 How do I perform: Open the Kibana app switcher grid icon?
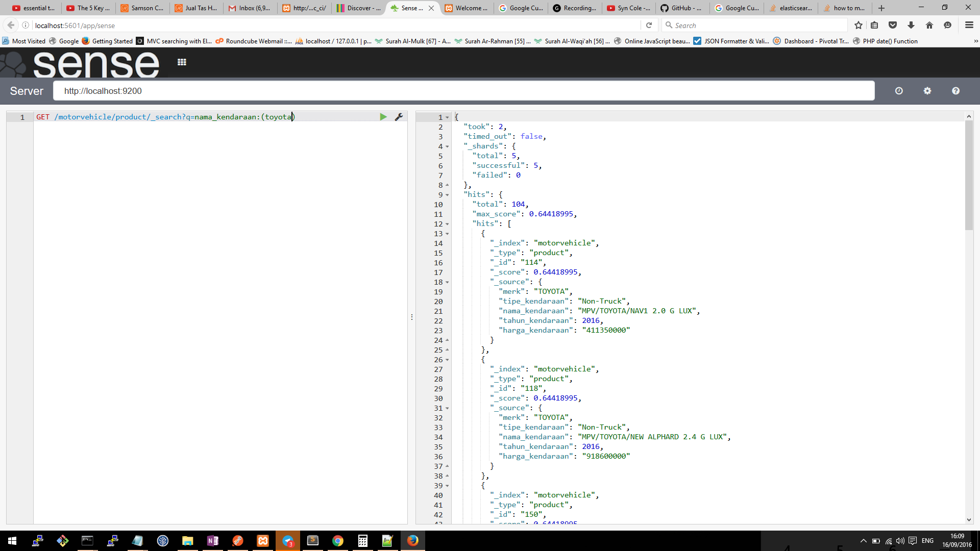click(182, 62)
